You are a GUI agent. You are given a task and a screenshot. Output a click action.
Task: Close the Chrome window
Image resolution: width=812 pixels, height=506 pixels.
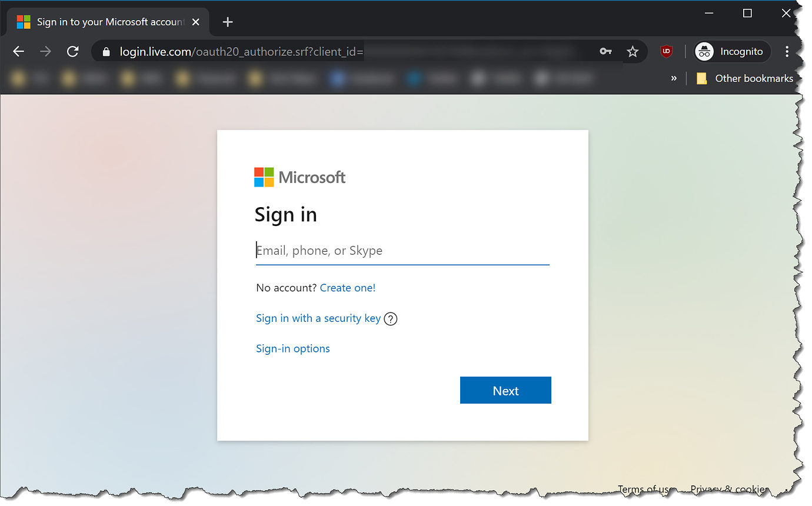(786, 14)
